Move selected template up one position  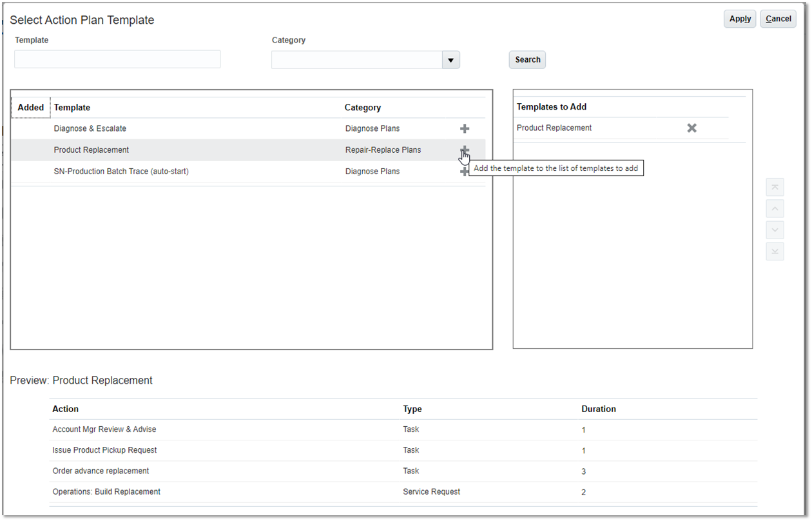[775, 209]
